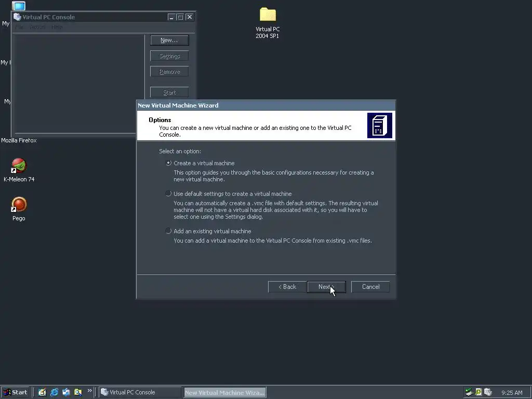Minimize the Virtual PC Console window
Viewport: 532px width, 399px height.
point(171,17)
